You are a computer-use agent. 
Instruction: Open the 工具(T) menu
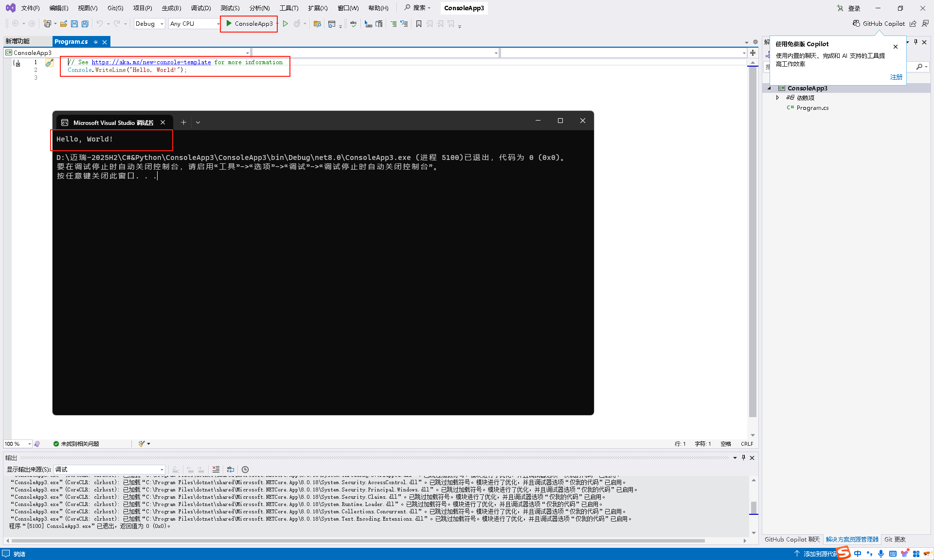(289, 8)
